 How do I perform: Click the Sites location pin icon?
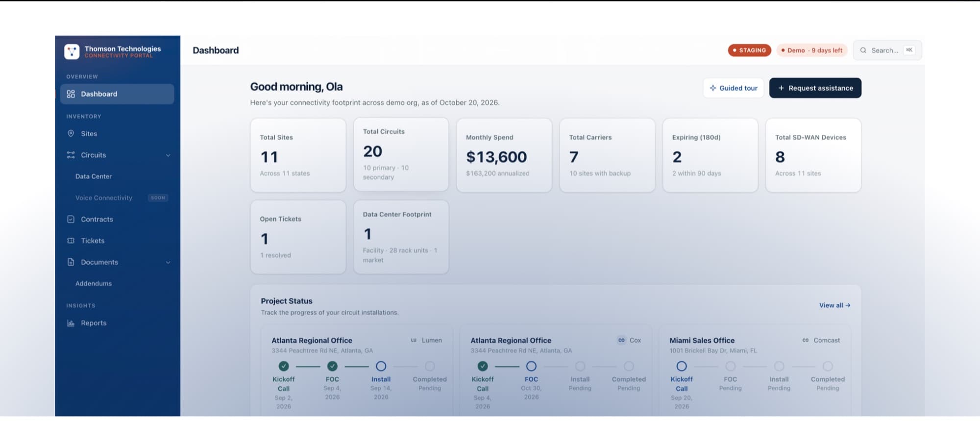pos(71,133)
